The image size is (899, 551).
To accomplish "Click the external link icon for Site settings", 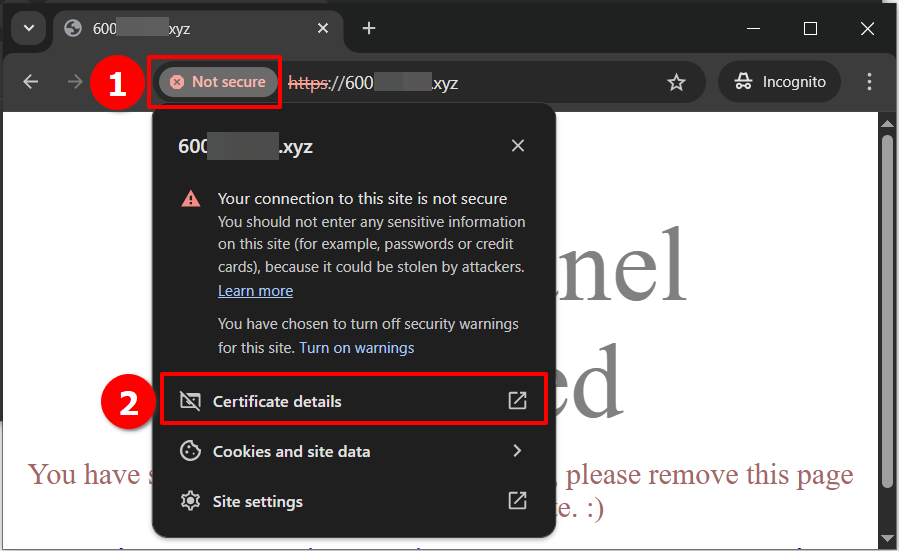I will [517, 501].
